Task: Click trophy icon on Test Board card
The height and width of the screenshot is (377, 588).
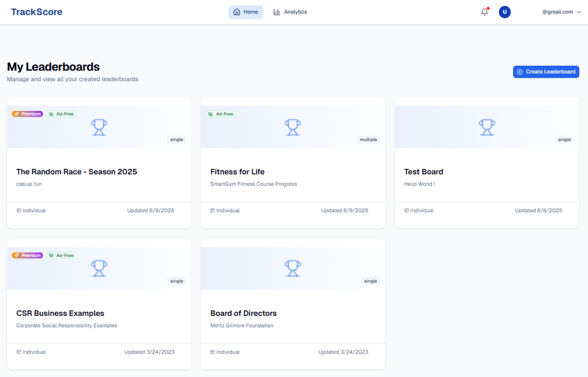Action: [487, 127]
